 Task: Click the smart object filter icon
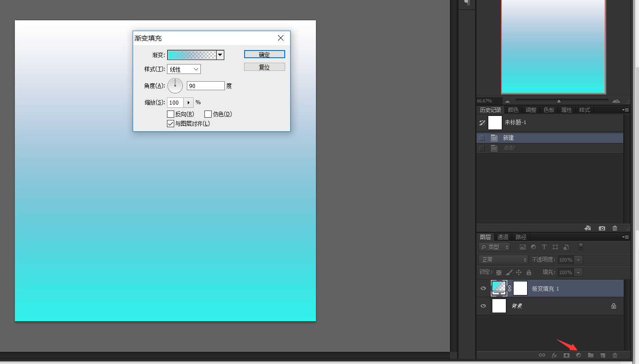(x=566, y=247)
